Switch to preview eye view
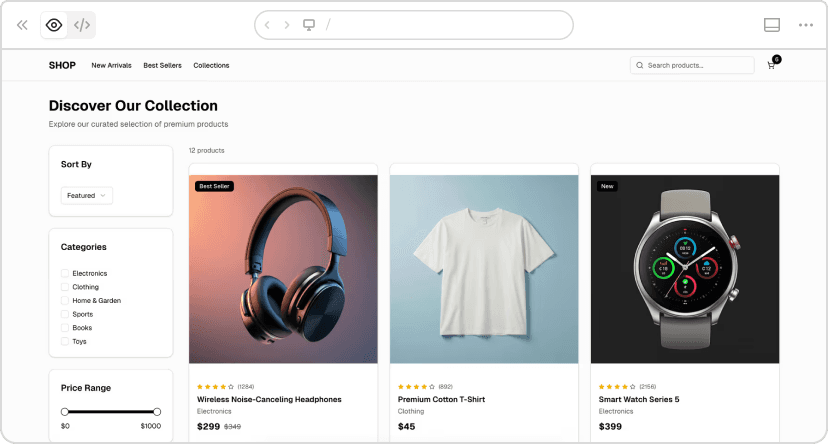Image resolution: width=828 pixels, height=444 pixels. click(54, 25)
